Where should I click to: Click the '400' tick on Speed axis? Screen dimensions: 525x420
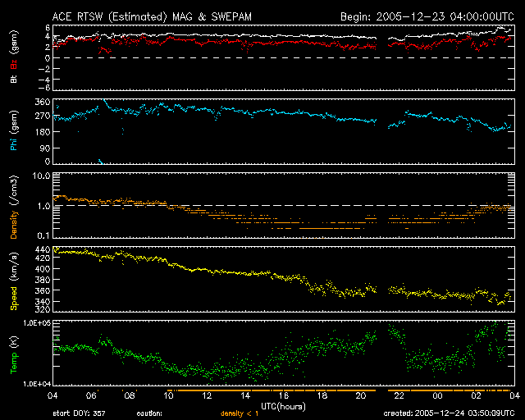coord(43,268)
